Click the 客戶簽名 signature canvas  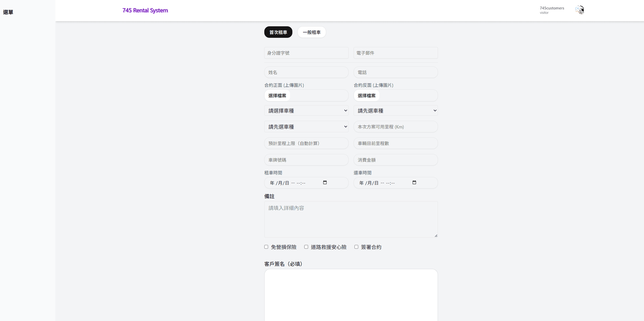coord(351,295)
